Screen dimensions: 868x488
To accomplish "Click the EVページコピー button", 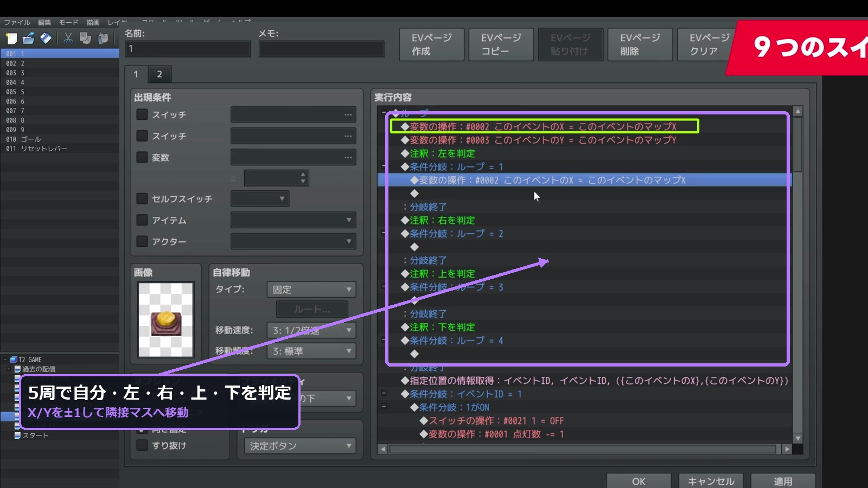I will (x=501, y=44).
